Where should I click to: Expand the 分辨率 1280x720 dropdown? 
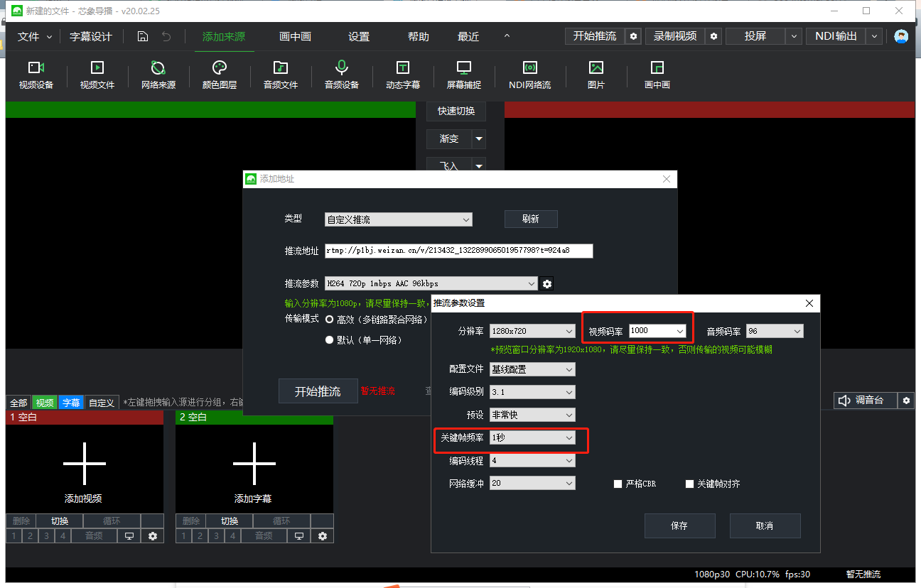pyautogui.click(x=532, y=332)
